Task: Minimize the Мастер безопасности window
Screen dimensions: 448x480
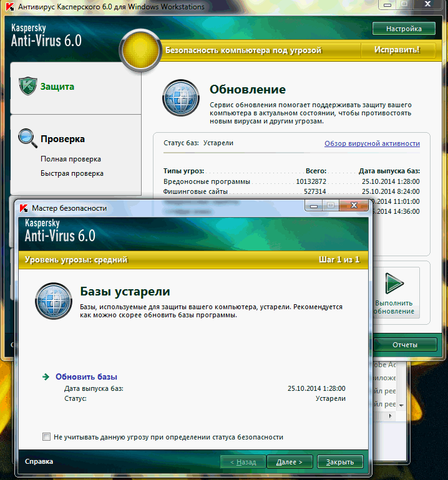Action: tap(313, 206)
